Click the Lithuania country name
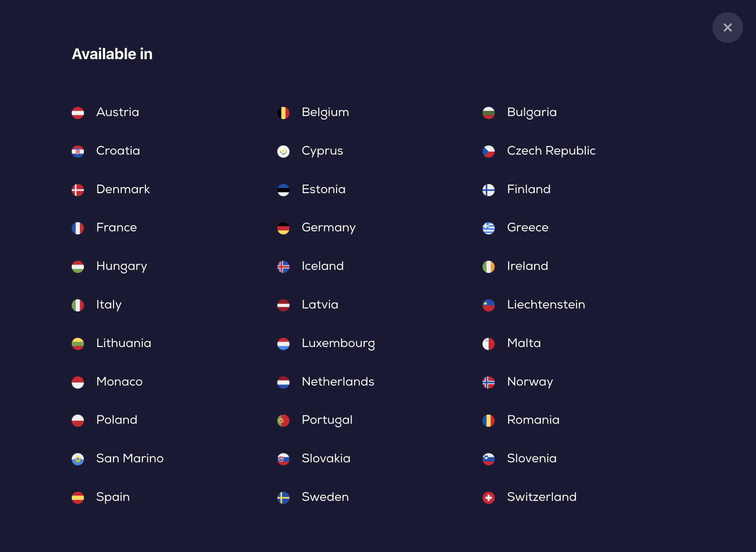Screen dimensions: 756x552 (124, 343)
